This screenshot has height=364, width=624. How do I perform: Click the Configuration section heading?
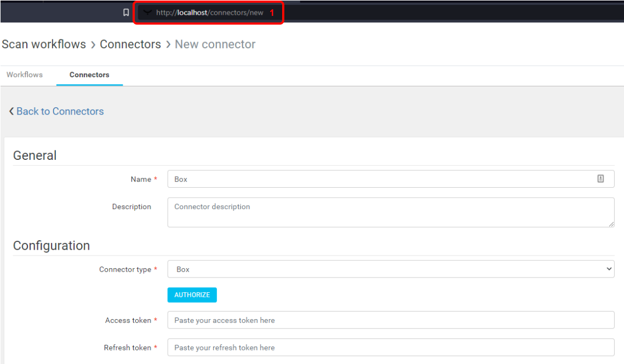[51, 246]
